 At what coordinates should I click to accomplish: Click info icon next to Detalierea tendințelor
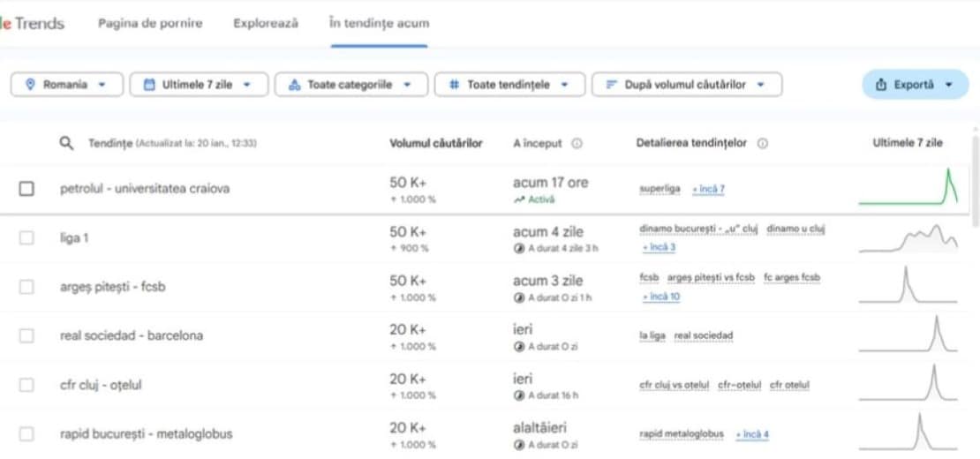[762, 143]
